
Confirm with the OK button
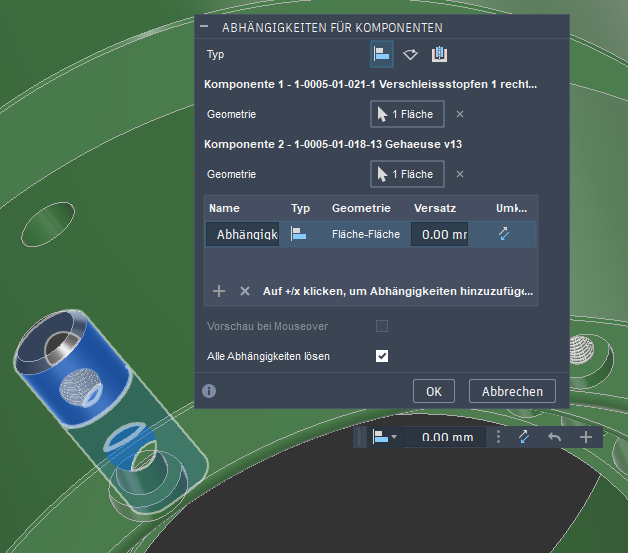pos(434,391)
